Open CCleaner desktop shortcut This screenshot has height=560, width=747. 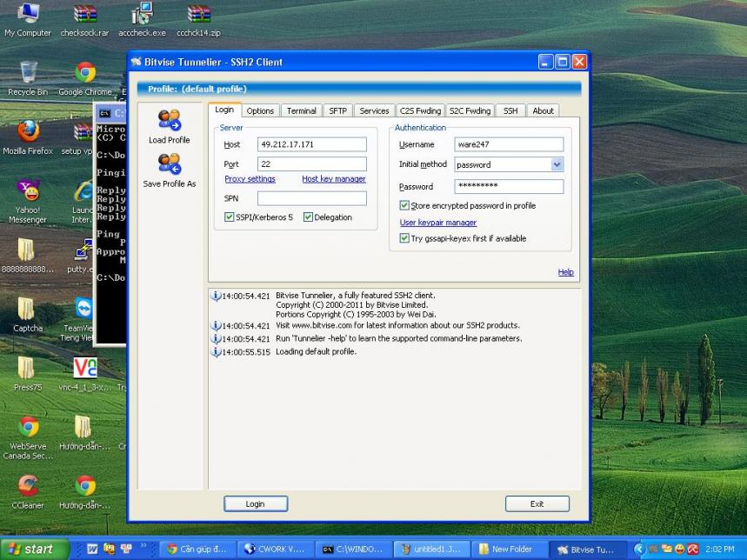[28, 486]
